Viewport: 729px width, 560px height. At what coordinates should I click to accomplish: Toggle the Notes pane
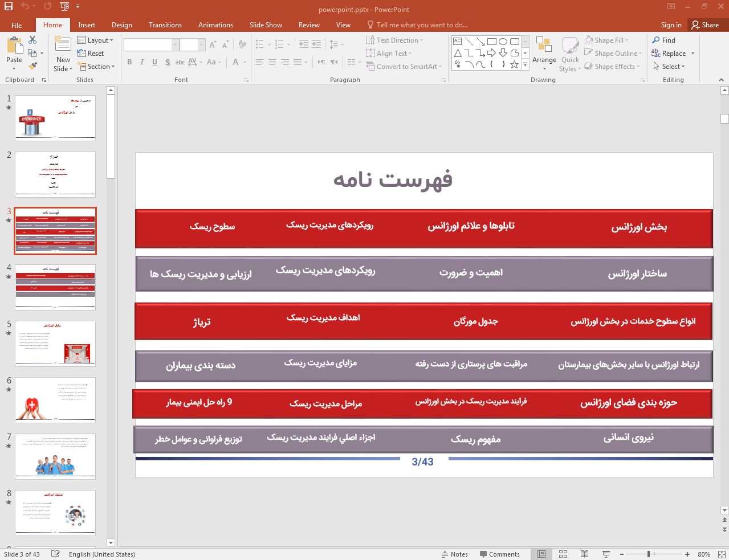(454, 554)
